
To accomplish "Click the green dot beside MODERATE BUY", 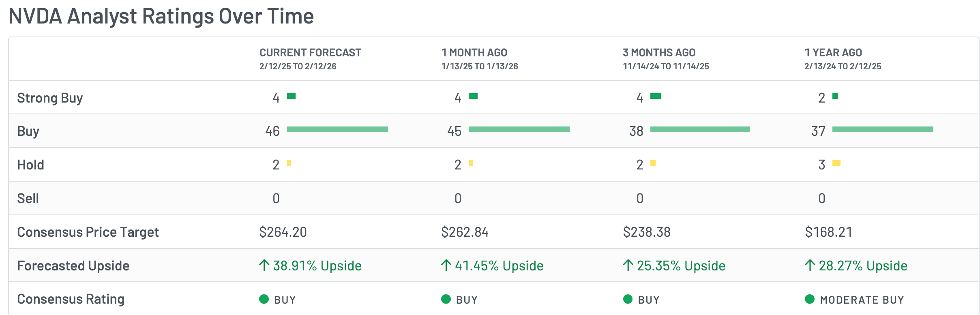I will click(810, 299).
